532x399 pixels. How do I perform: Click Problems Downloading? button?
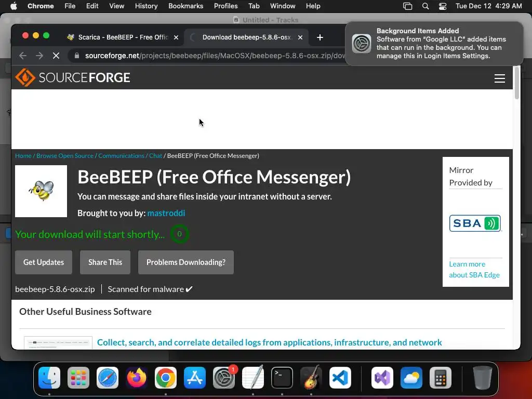point(186,262)
